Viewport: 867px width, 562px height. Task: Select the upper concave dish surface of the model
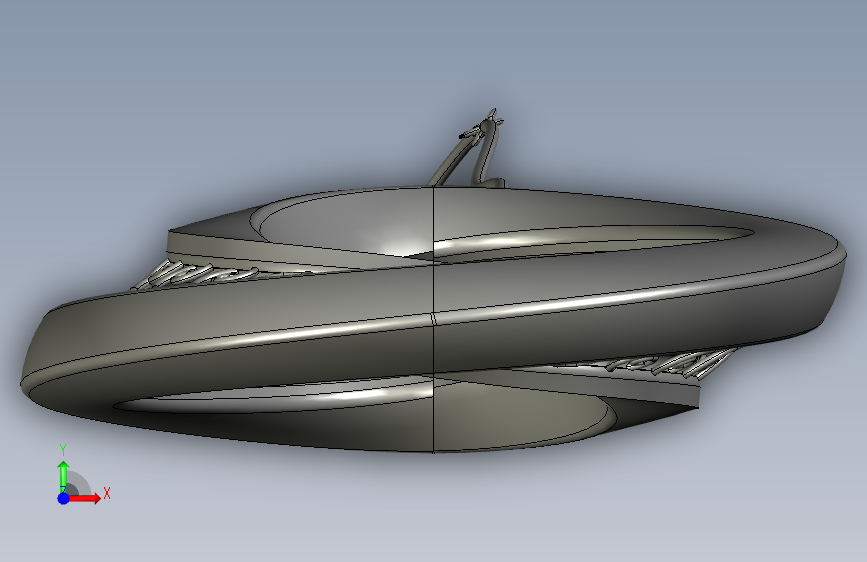click(354, 221)
